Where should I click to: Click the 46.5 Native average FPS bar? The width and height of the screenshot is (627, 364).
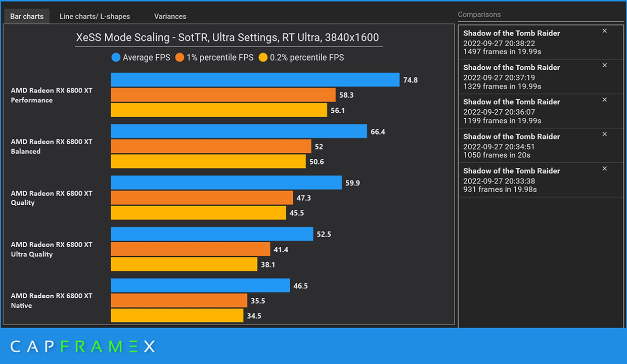(201, 286)
